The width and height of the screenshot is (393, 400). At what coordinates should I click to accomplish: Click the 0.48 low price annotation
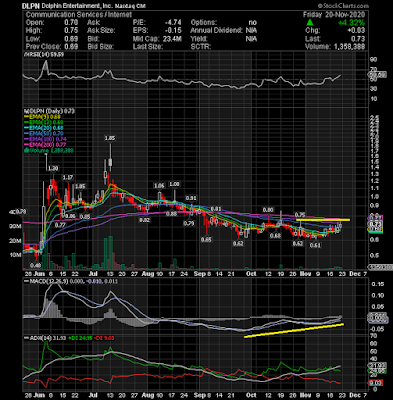coord(35,266)
